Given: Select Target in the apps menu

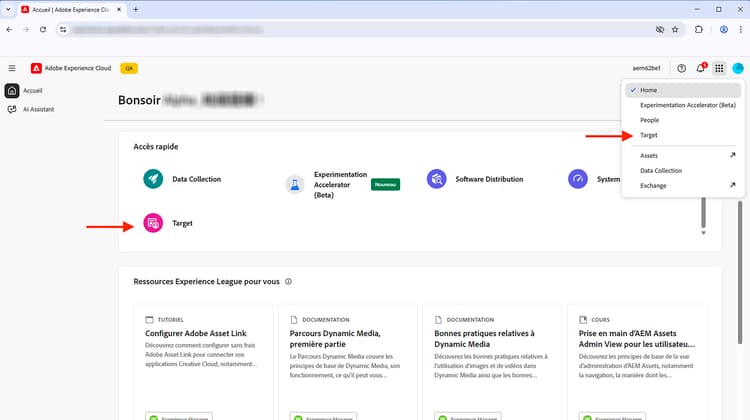Looking at the screenshot, I should 683,135.
